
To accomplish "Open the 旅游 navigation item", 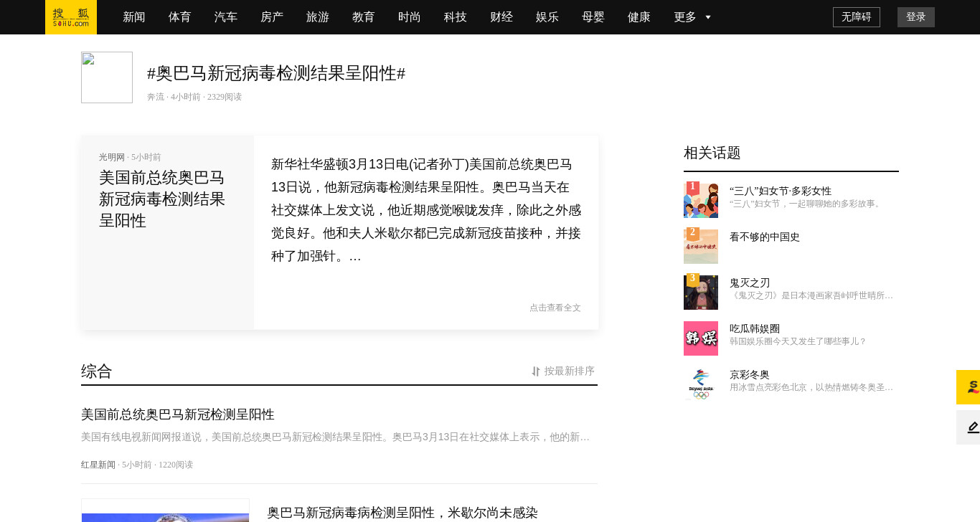I will coord(318,17).
